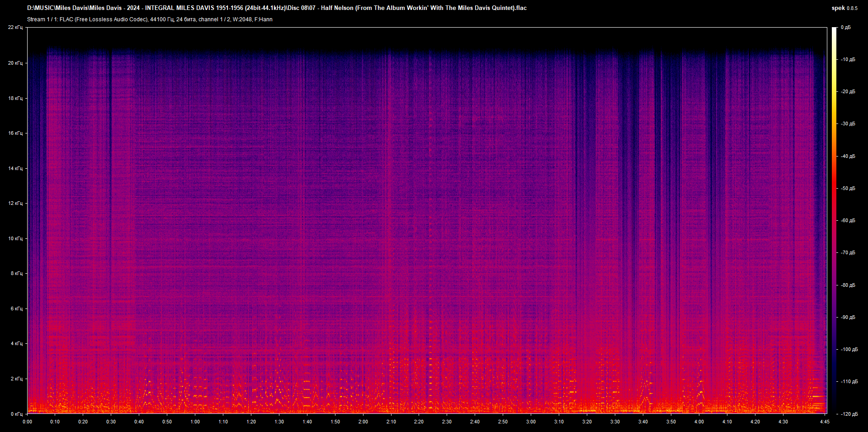The height and width of the screenshot is (432, 868).
Task: Click the -90 дБ level label
Action: 848,317
